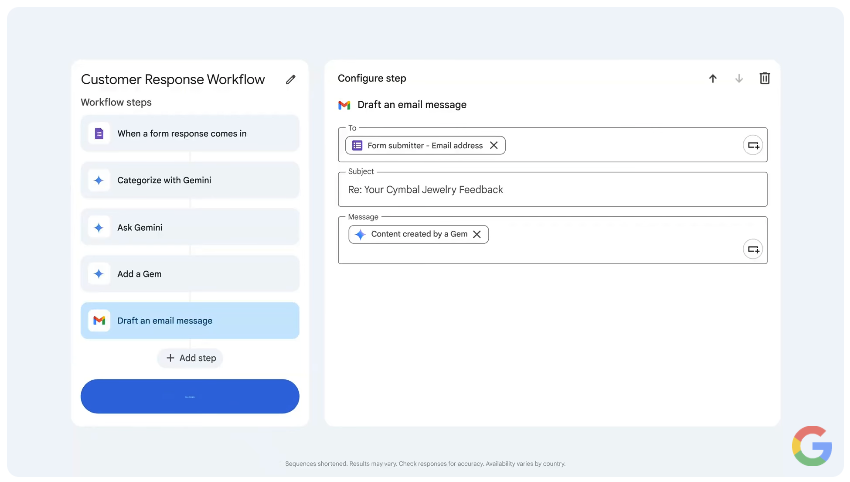Viewport: 850px width, 482px height.
Task: Click insert variable icon in To field
Action: (x=752, y=146)
